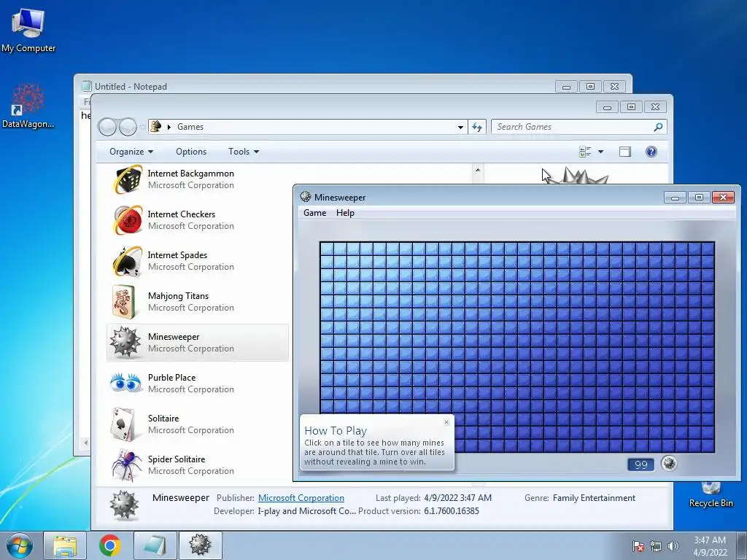Click the Notepad horizontal scroll left arrow
747x560 pixels.
click(86, 443)
